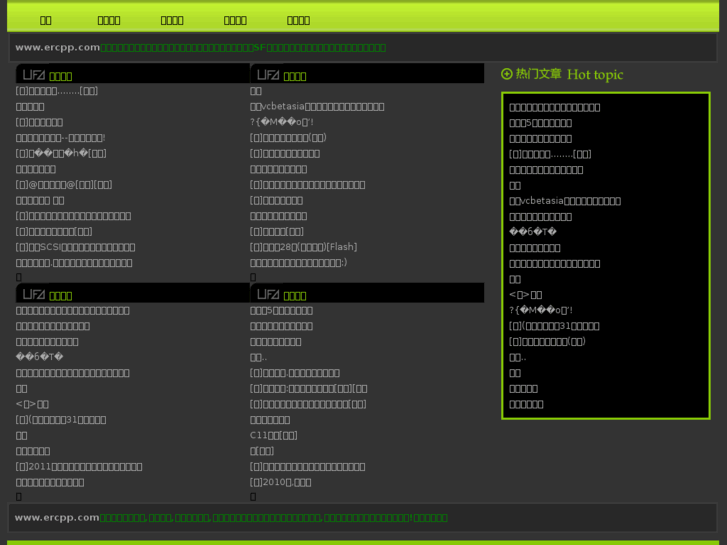Open the article link containing 2010
This screenshot has height=545, width=727.
(280, 482)
